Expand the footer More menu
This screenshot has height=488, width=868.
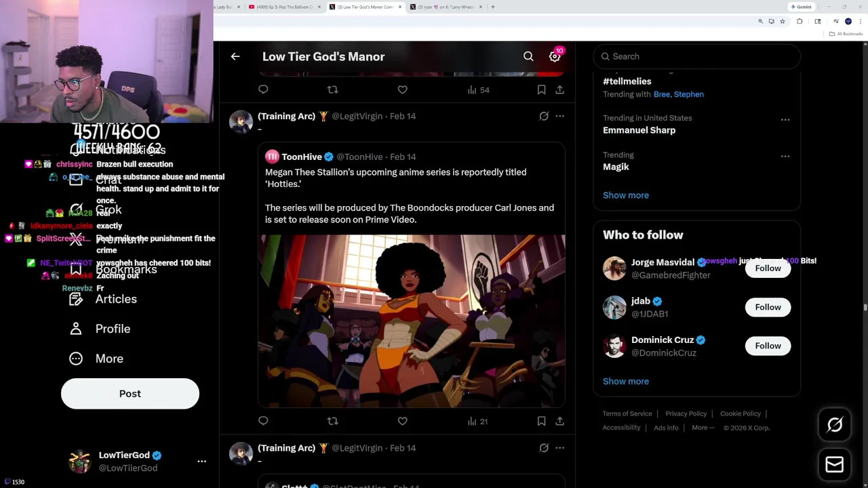tap(703, 428)
